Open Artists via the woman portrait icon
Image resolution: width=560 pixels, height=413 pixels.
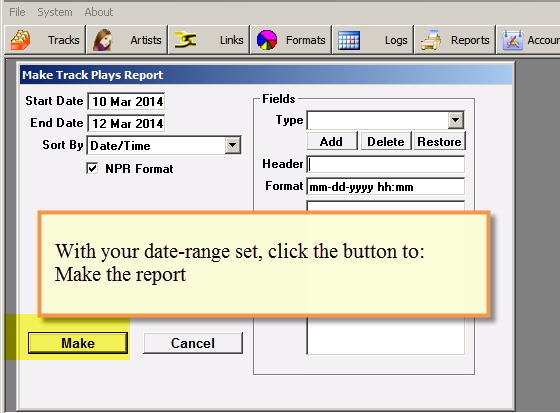[x=103, y=40]
